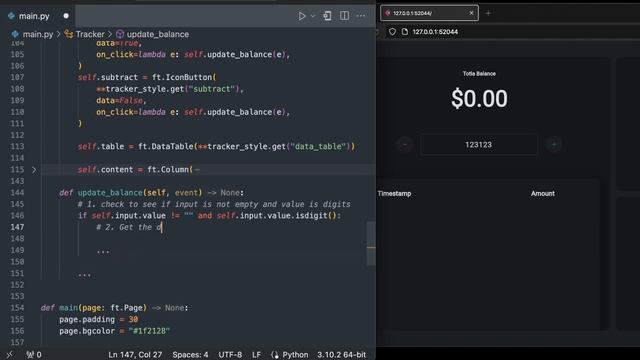Click the page.padding = 30 line

tap(99, 320)
